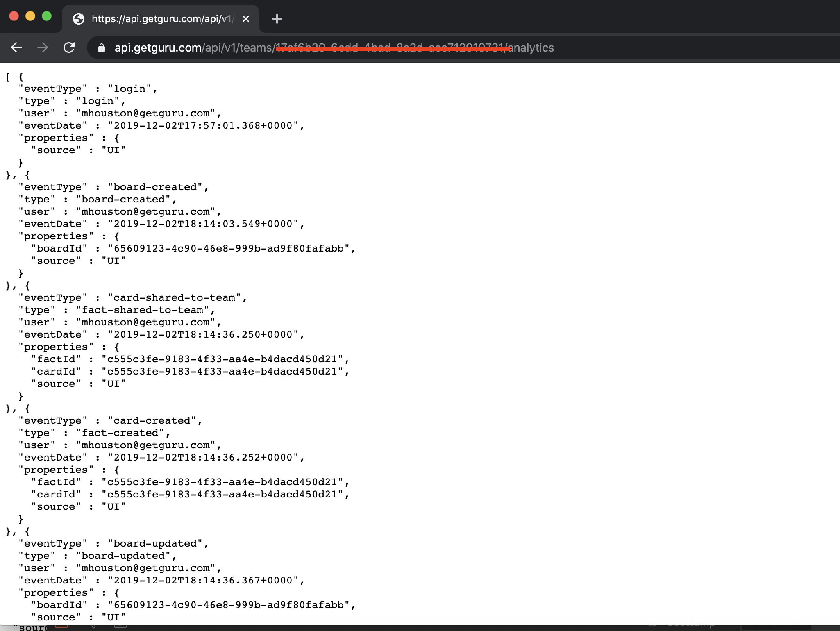This screenshot has width=840, height=631.
Task: Click eventDate "2019-12-02T18:14:36.250+0000"
Action: point(203,335)
